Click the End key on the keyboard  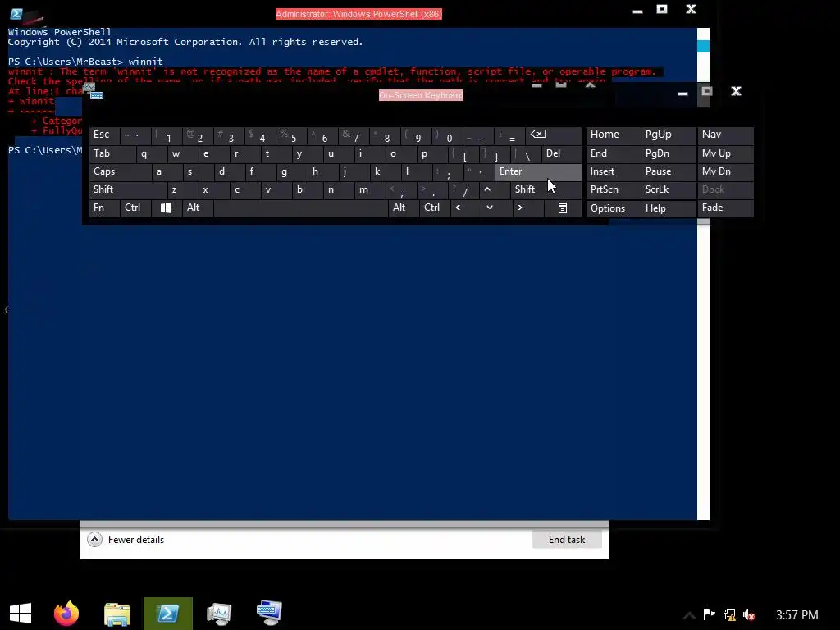pos(614,154)
